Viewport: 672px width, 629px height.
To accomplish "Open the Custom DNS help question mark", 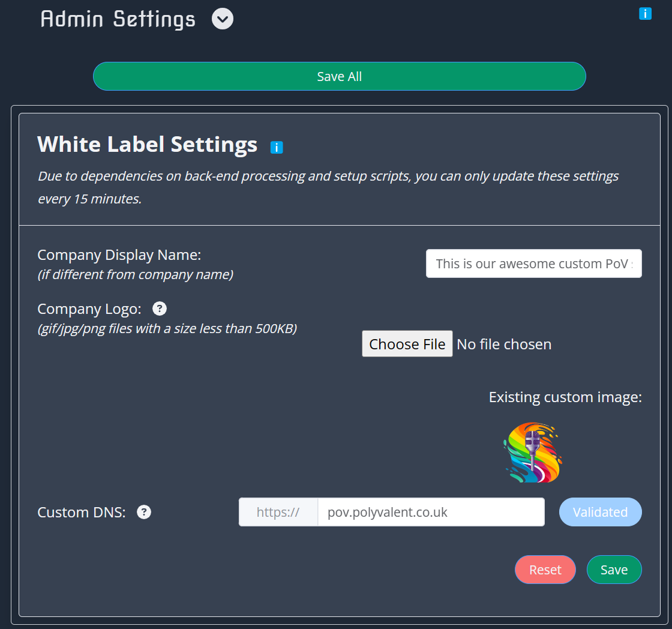I will [x=143, y=512].
